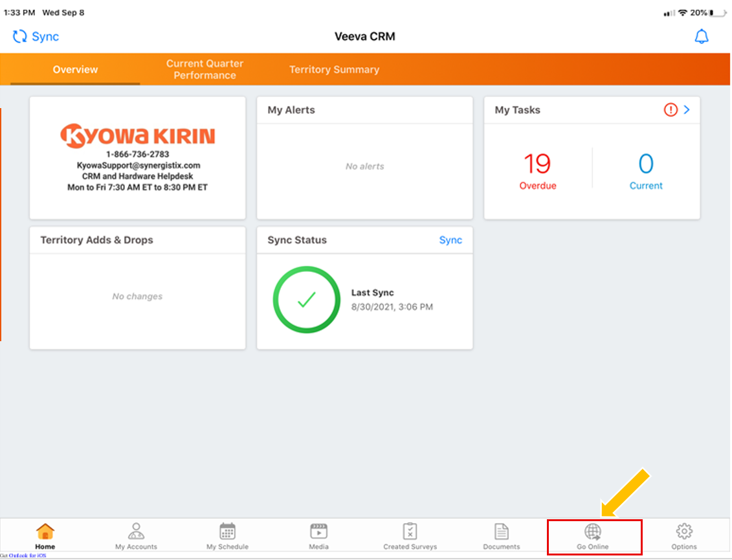Tap 'No changes' in Territory Adds & Drops

click(x=137, y=297)
